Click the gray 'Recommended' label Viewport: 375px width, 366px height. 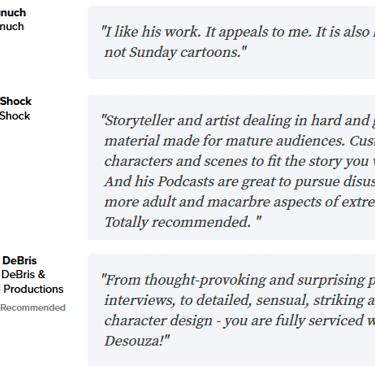(33, 308)
